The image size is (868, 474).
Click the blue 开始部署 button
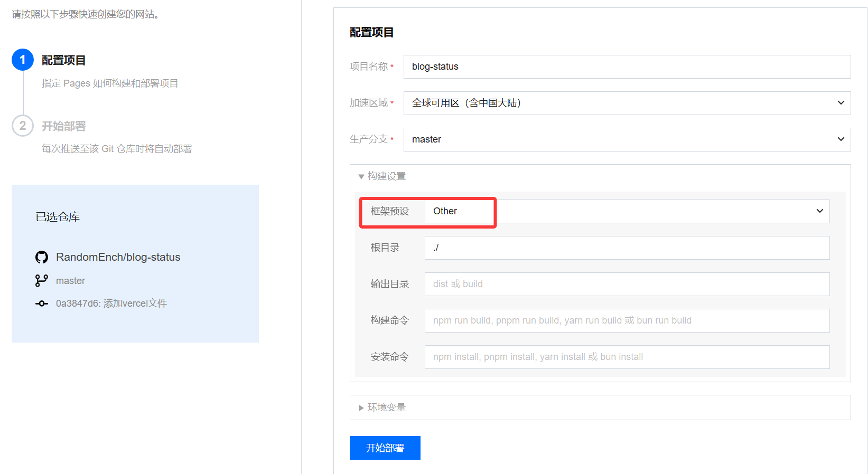point(385,448)
